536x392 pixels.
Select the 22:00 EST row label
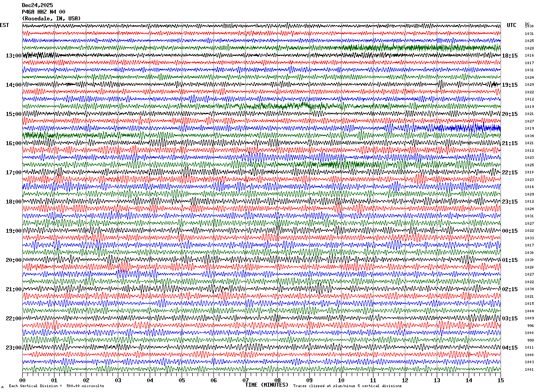[14, 319]
